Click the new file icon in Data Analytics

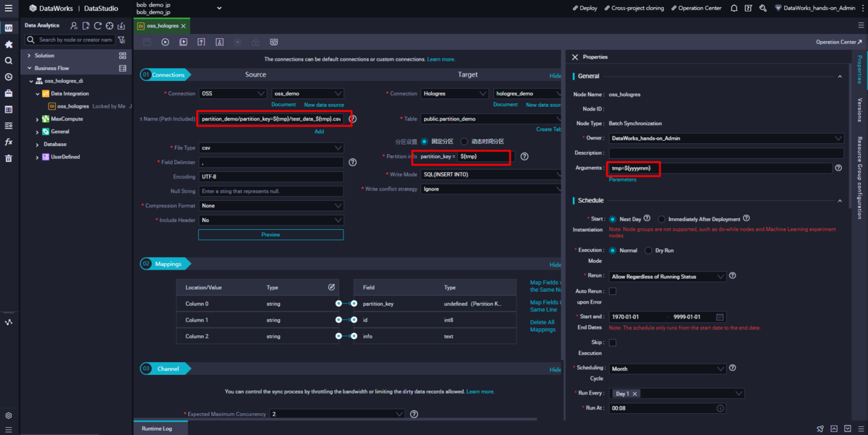coord(86,25)
